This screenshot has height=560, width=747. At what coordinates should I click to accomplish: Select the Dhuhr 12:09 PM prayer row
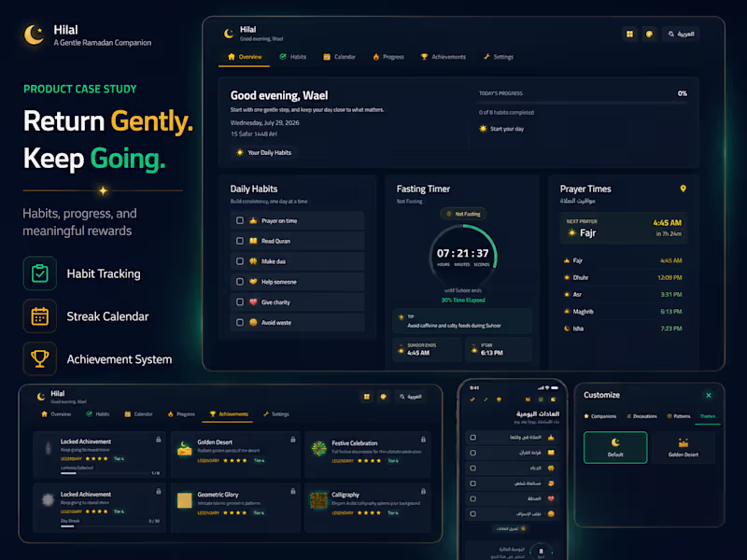tap(624, 277)
